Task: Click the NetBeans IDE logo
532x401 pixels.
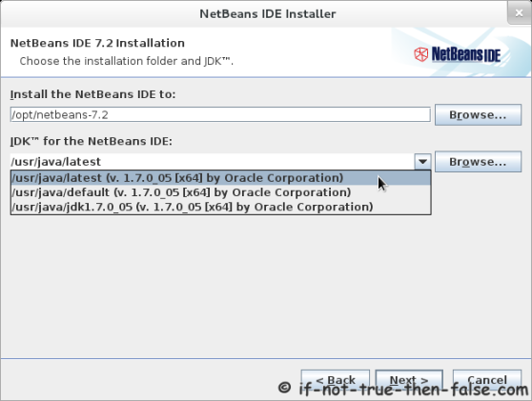Action: click(457, 54)
